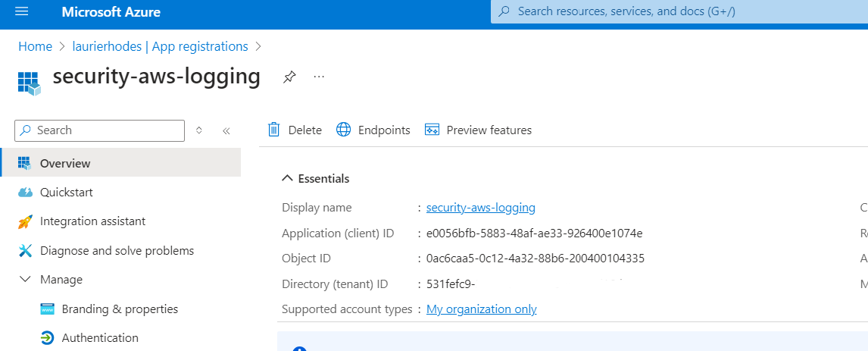Click the Preview features icon
This screenshot has width=868, height=351.
click(432, 130)
